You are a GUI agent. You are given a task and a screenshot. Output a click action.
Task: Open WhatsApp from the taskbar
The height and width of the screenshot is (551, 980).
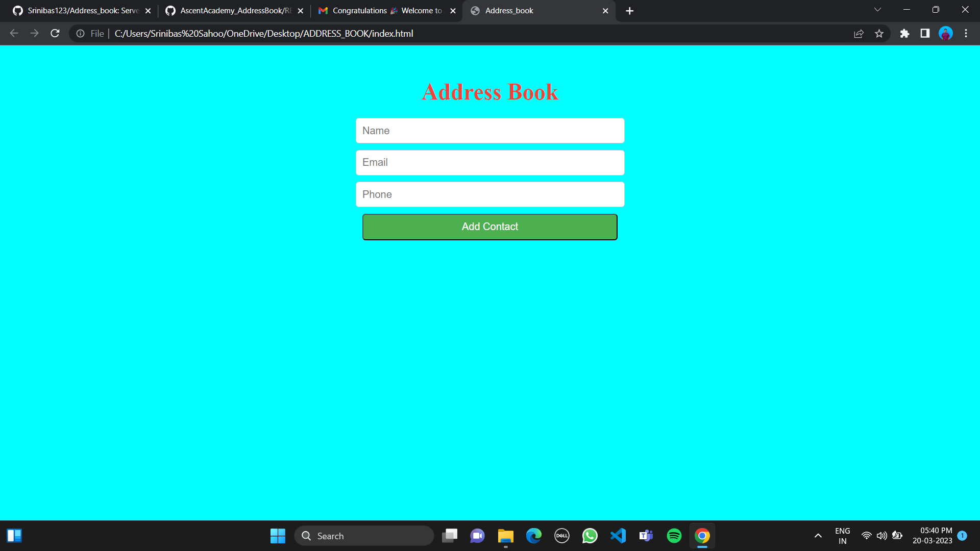click(590, 536)
